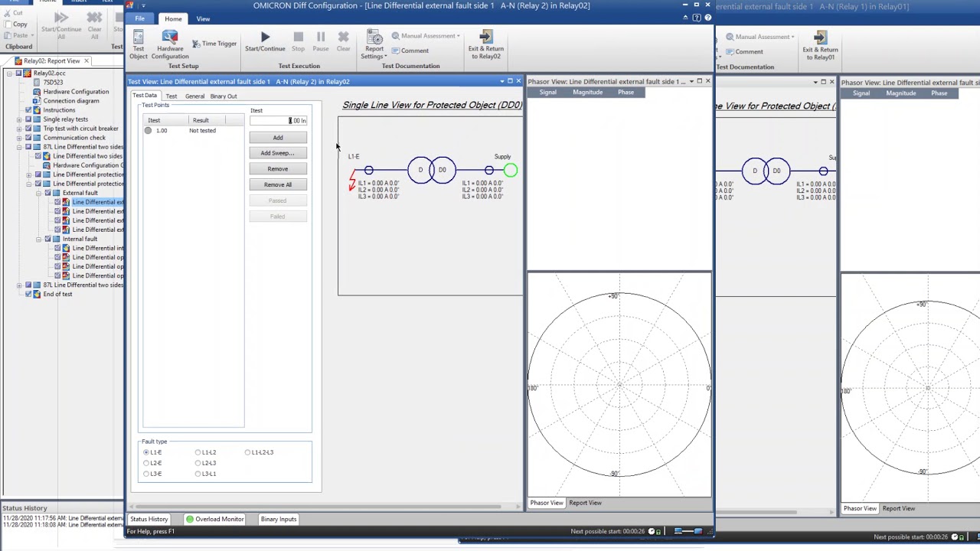
Task: Select the 1.00 test point row
Action: click(x=193, y=131)
